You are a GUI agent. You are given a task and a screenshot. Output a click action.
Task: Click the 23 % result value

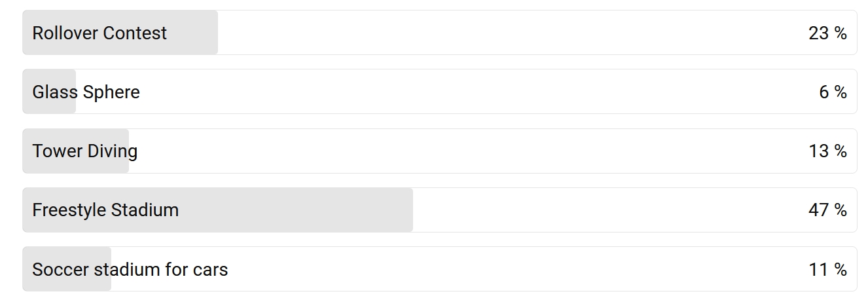[827, 33]
